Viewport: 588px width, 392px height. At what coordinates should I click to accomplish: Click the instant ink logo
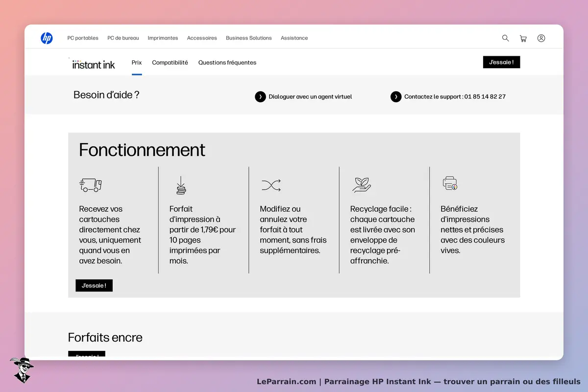coord(94,64)
